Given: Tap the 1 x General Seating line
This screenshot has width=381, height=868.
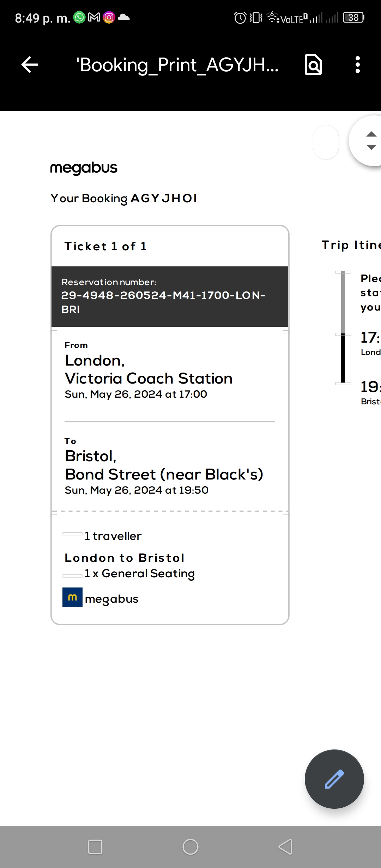Looking at the screenshot, I should point(139,573).
